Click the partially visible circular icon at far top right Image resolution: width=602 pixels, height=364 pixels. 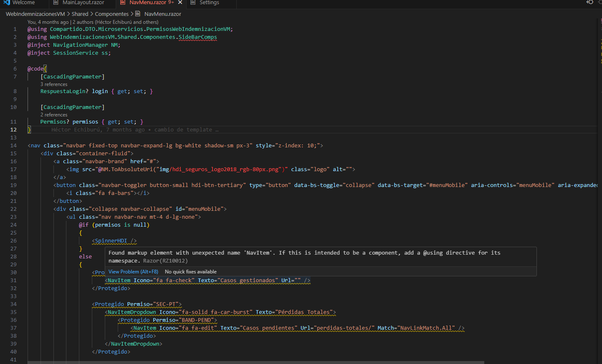click(x=600, y=2)
